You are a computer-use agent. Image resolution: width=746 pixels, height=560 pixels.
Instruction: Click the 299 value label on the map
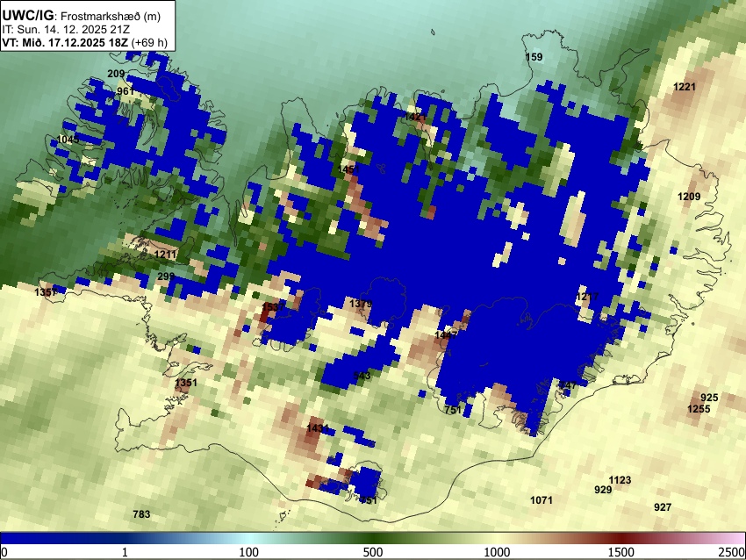coord(166,276)
